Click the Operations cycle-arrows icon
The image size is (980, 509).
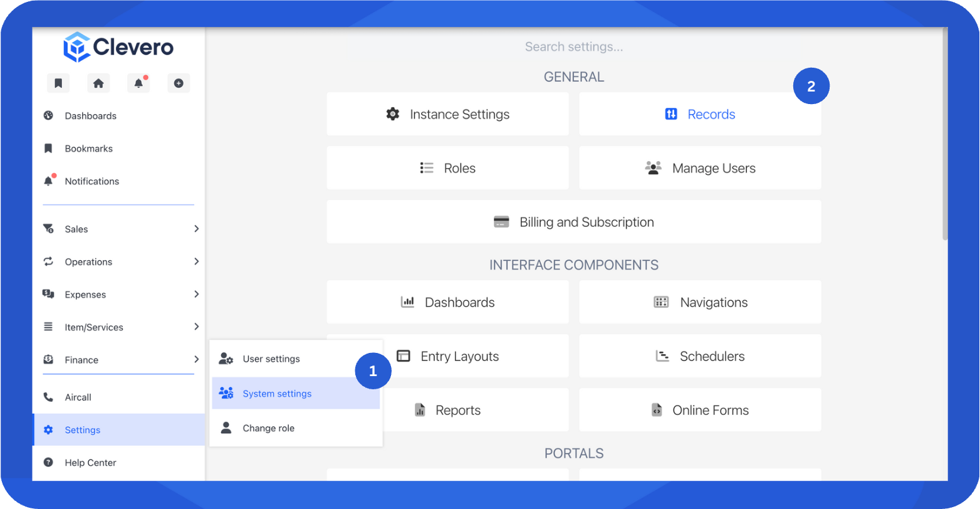(x=48, y=261)
